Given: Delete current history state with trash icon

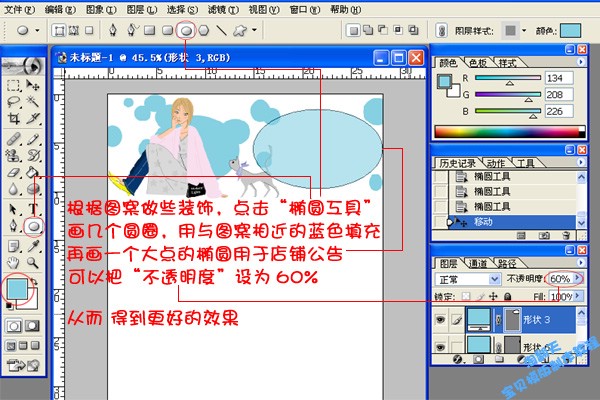Looking at the screenshot, I should pos(566,235).
